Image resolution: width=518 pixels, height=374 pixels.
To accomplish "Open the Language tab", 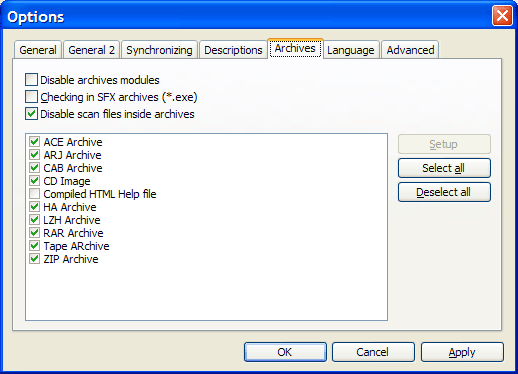I will pyautogui.click(x=351, y=50).
